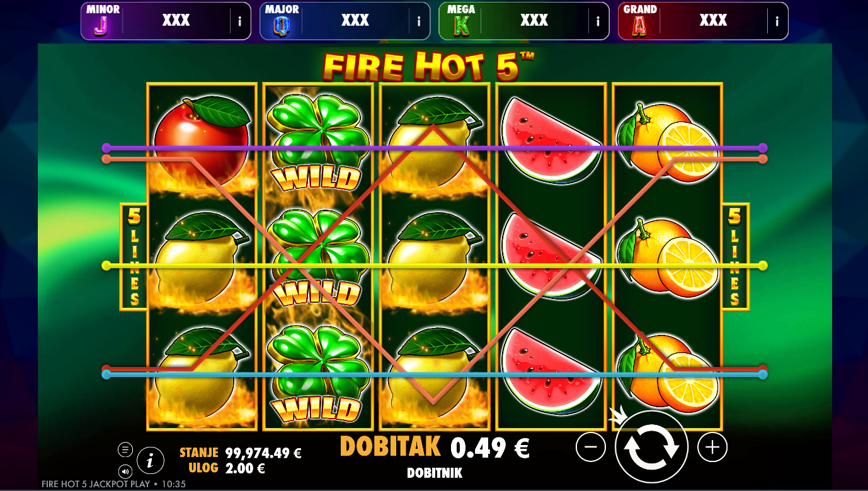Open the hamburger menu icon
The height and width of the screenshot is (491, 868).
(125, 449)
